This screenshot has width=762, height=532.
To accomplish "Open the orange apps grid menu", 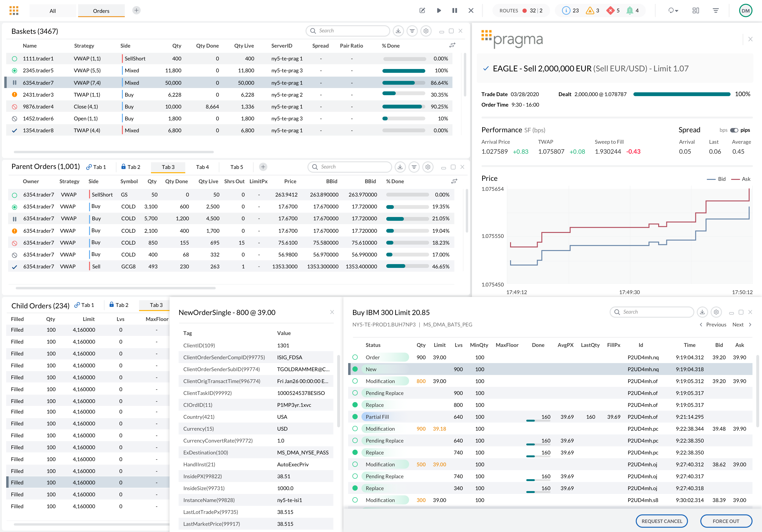I will pyautogui.click(x=14, y=11).
